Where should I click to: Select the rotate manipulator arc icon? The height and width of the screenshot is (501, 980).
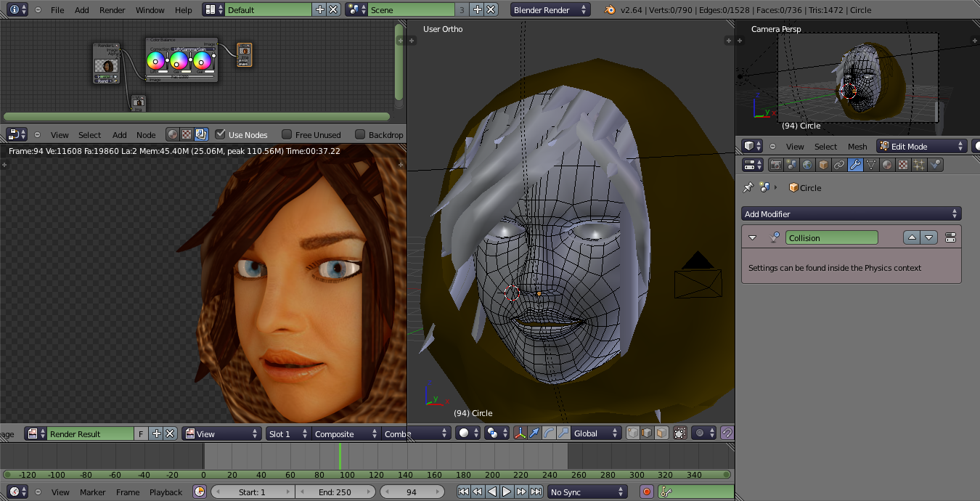click(549, 433)
